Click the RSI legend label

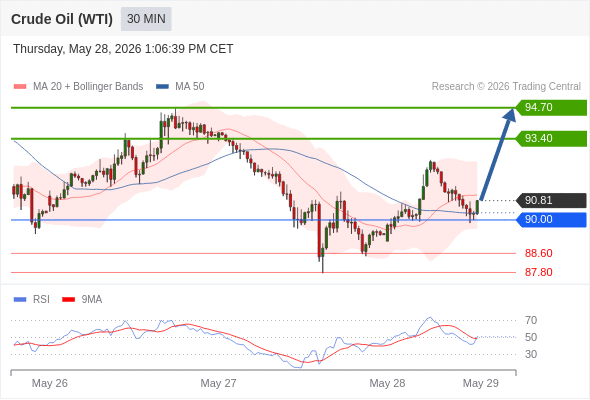pyautogui.click(x=41, y=300)
